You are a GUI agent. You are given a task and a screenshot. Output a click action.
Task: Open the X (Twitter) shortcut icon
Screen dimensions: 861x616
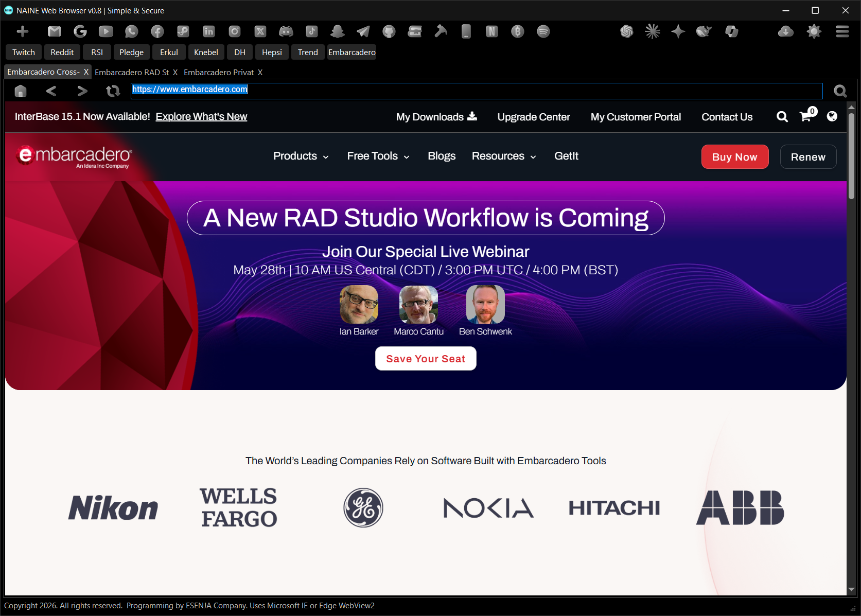coord(260,31)
